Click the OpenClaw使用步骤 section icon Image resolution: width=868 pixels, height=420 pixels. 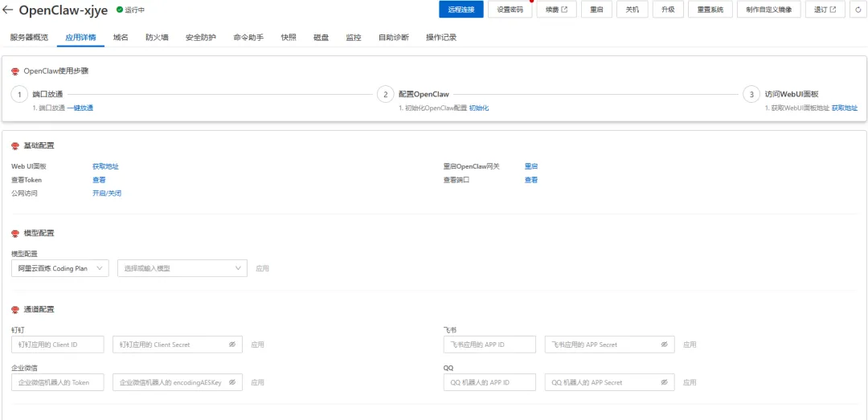click(x=15, y=71)
